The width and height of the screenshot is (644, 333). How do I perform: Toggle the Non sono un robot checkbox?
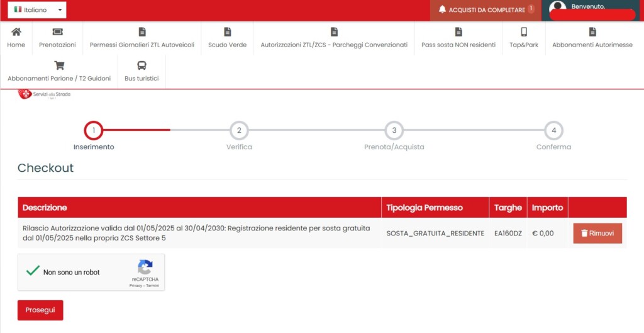33,271
